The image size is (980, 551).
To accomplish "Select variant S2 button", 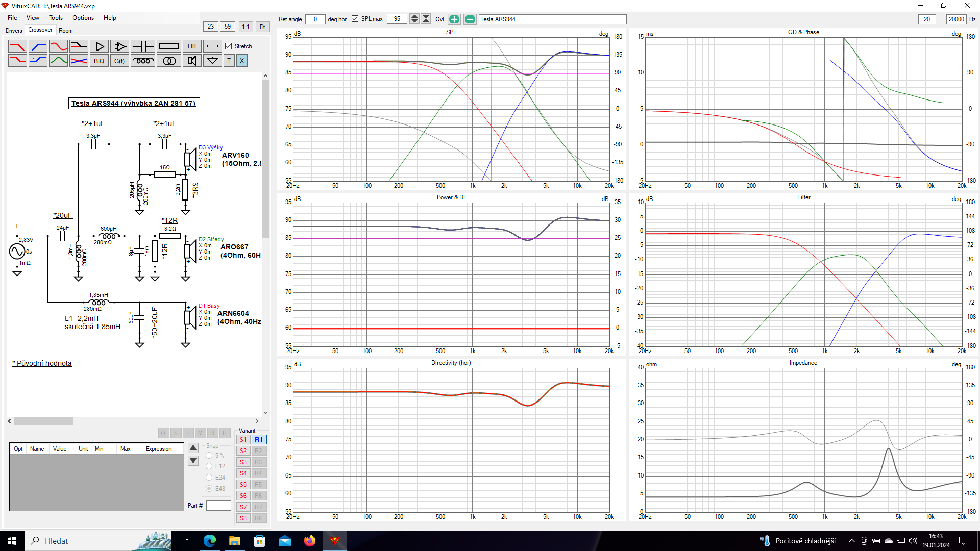I will [243, 451].
